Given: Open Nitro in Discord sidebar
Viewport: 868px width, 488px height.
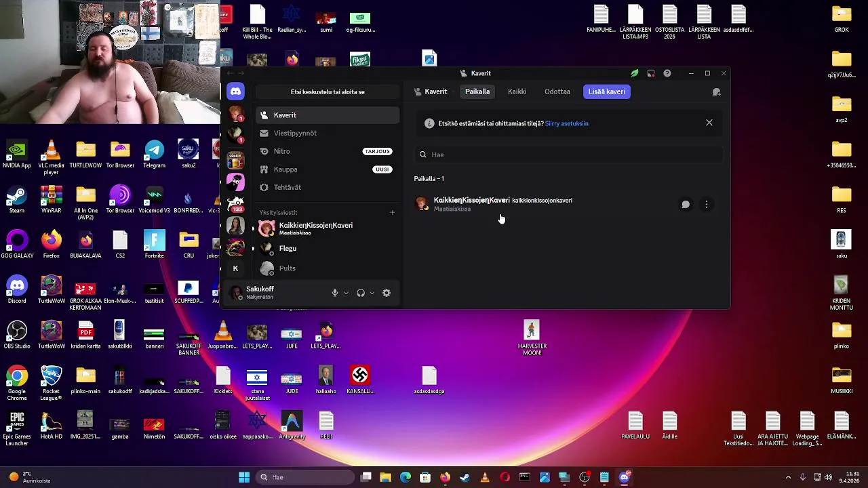Looking at the screenshot, I should pyautogui.click(x=328, y=151).
